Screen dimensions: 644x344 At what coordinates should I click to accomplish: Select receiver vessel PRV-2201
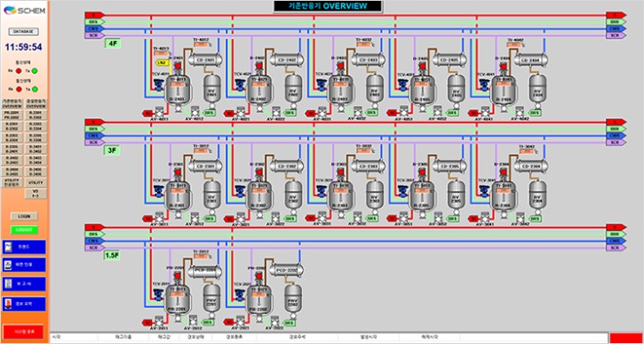211,298
